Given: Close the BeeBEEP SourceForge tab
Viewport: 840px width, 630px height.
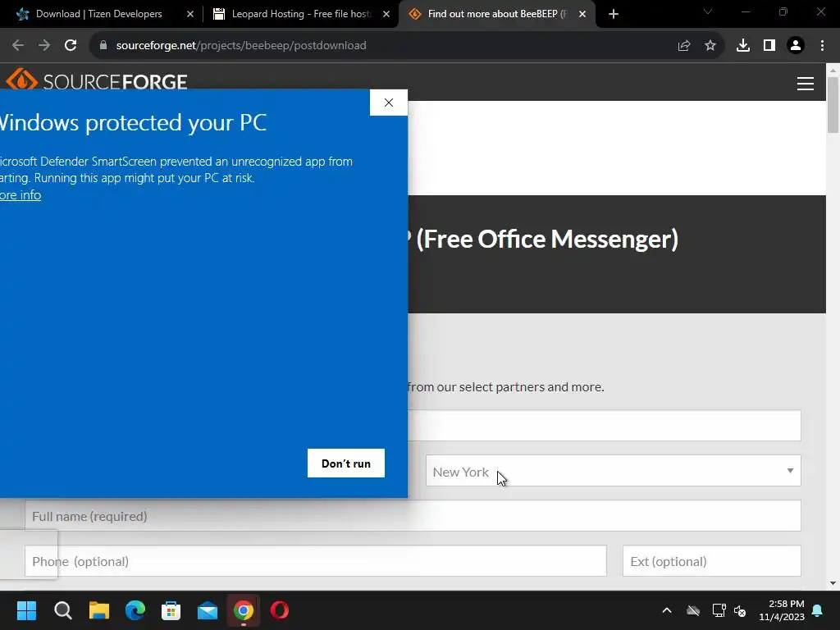Looking at the screenshot, I should click(582, 14).
